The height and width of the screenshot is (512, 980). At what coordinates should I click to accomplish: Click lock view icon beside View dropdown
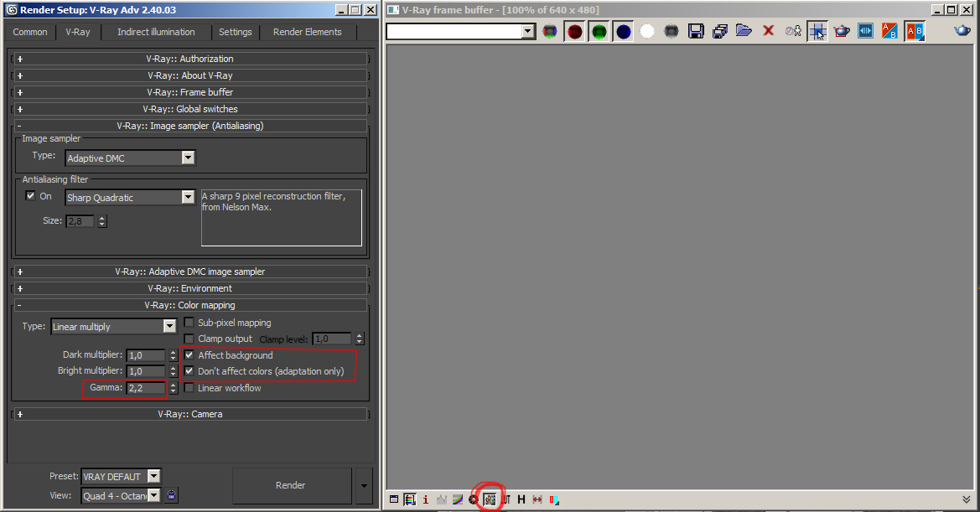point(171,495)
